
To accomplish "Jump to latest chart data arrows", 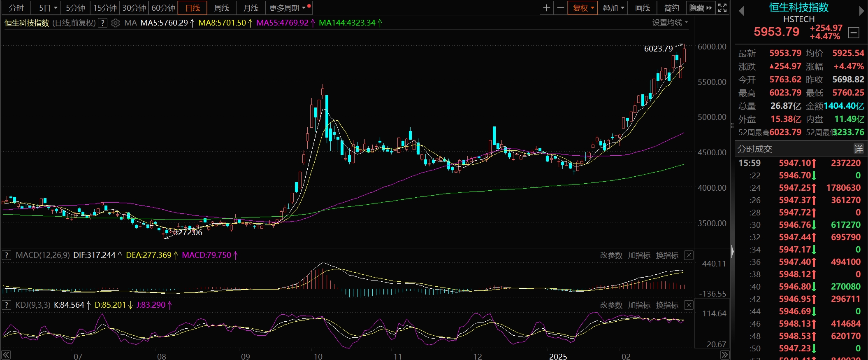I will point(725,355).
